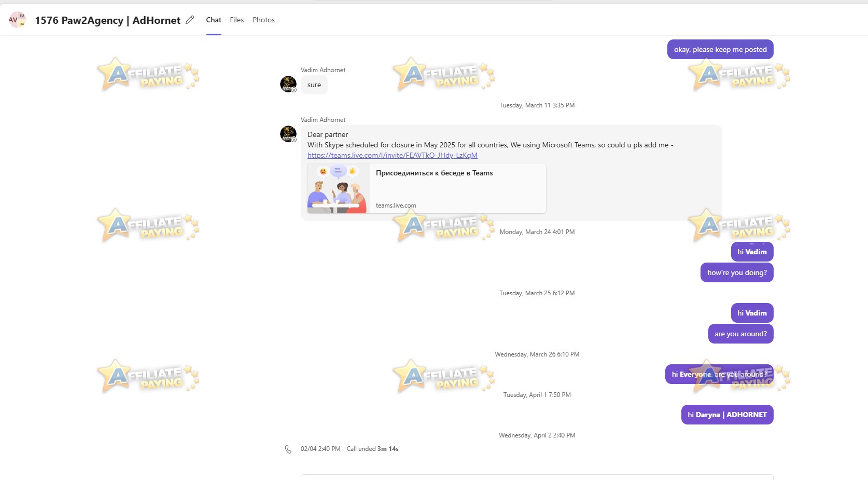868x480 pixels.
Task: Switch to the Files tab
Action: click(236, 20)
